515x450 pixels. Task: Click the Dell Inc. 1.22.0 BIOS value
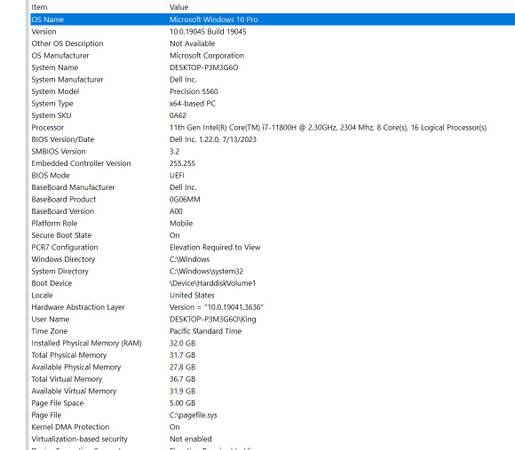tap(213, 140)
